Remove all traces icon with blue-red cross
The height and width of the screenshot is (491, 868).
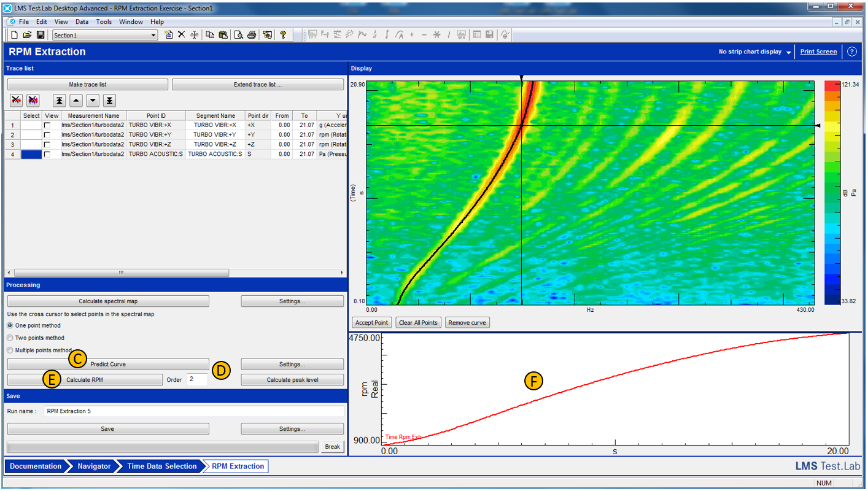(33, 100)
